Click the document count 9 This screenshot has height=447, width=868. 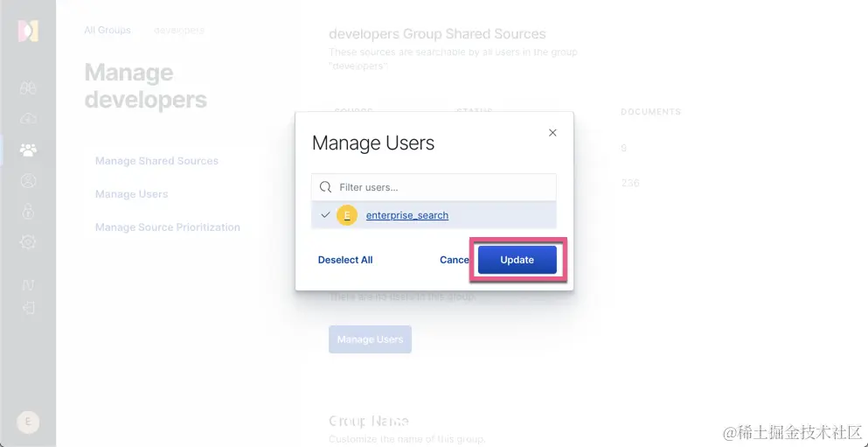[x=624, y=149]
